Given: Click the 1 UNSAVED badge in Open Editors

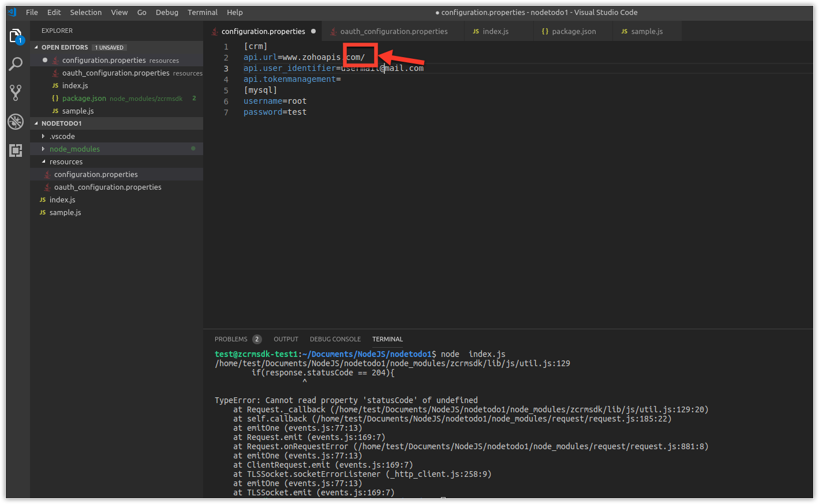Looking at the screenshot, I should pyautogui.click(x=109, y=47).
